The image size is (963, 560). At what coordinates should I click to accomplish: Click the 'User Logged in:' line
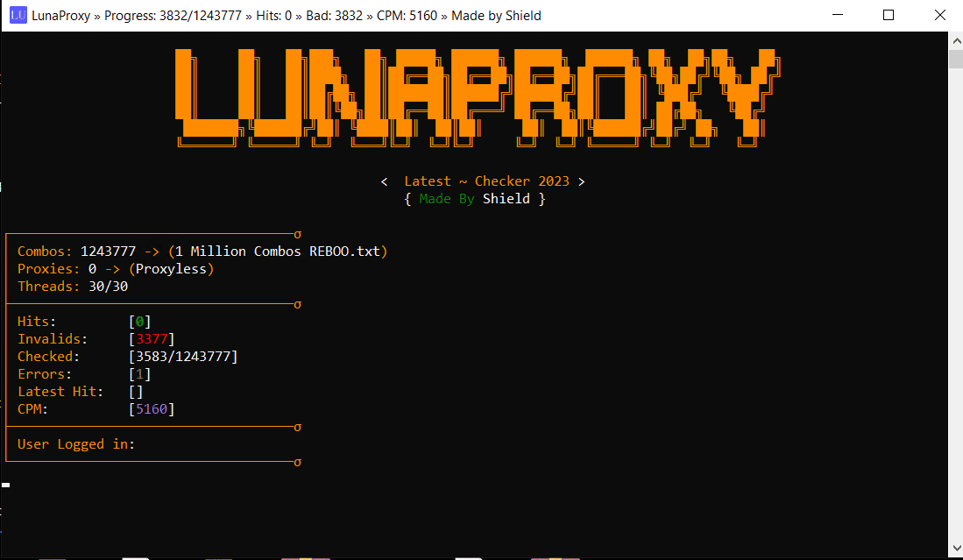pyautogui.click(x=76, y=444)
